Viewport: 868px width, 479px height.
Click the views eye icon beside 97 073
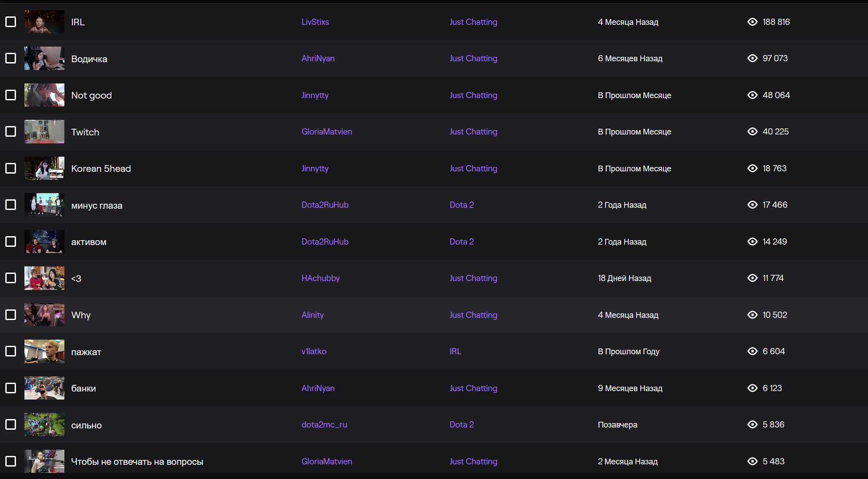click(752, 58)
